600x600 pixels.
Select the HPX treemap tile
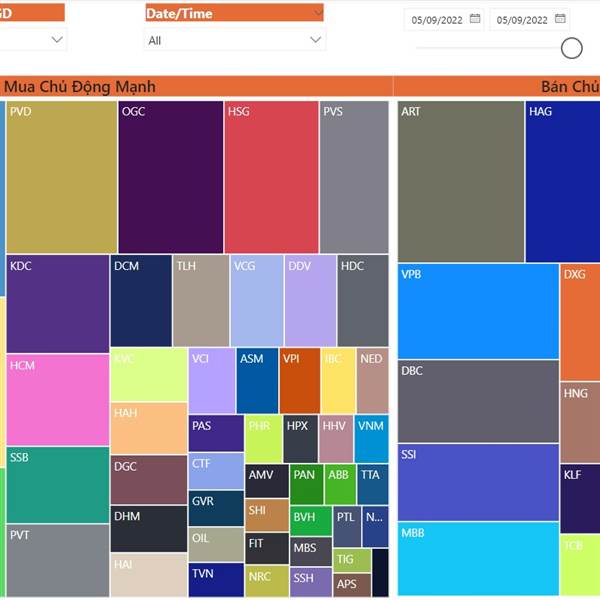click(x=300, y=439)
